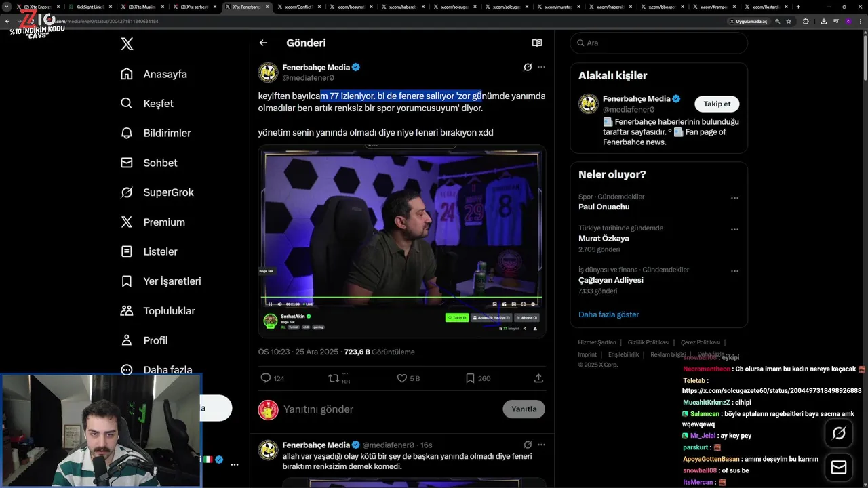Open Fenerbahçe Media avatar on main post
Screen dimensions: 868x488
pyautogui.click(x=269, y=73)
